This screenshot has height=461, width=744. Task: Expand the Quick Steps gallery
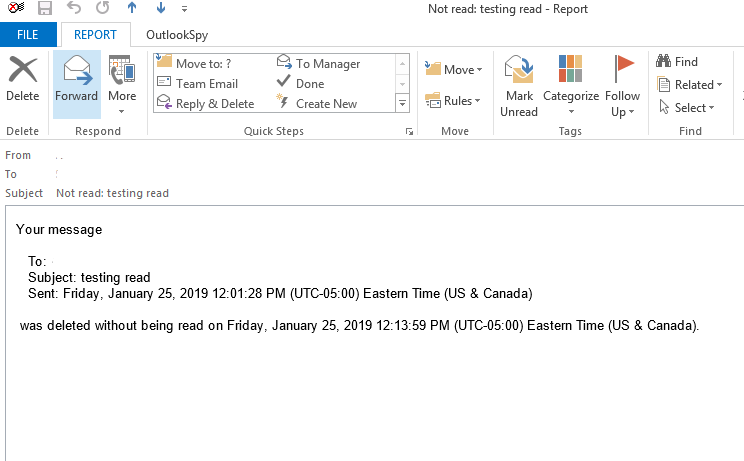[x=403, y=103]
